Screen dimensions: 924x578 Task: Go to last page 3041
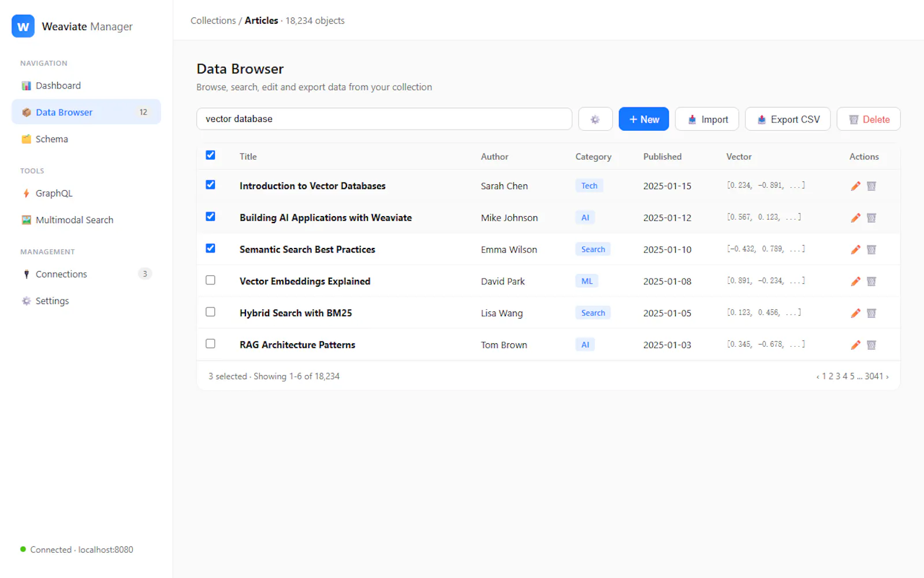click(874, 376)
